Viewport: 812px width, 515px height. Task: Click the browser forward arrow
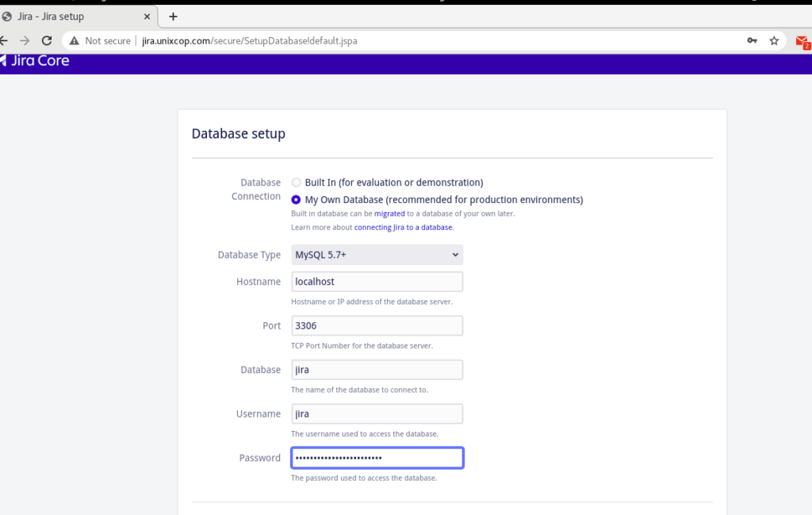point(25,40)
